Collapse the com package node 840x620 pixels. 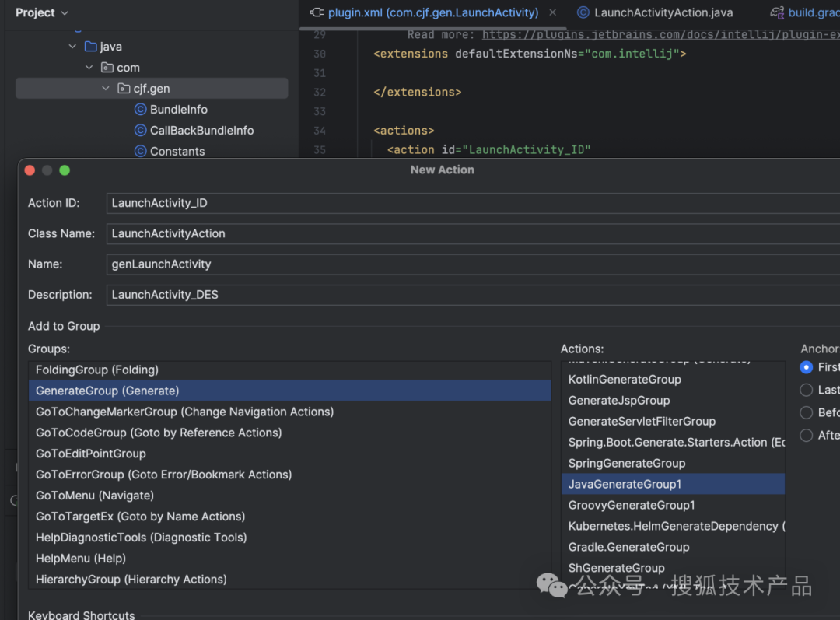coord(89,68)
